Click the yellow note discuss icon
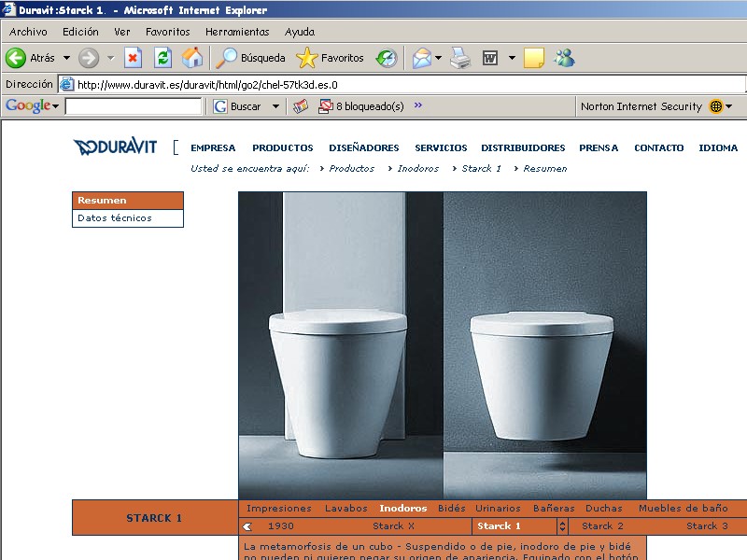This screenshot has height=560, width=747. pyautogui.click(x=533, y=58)
